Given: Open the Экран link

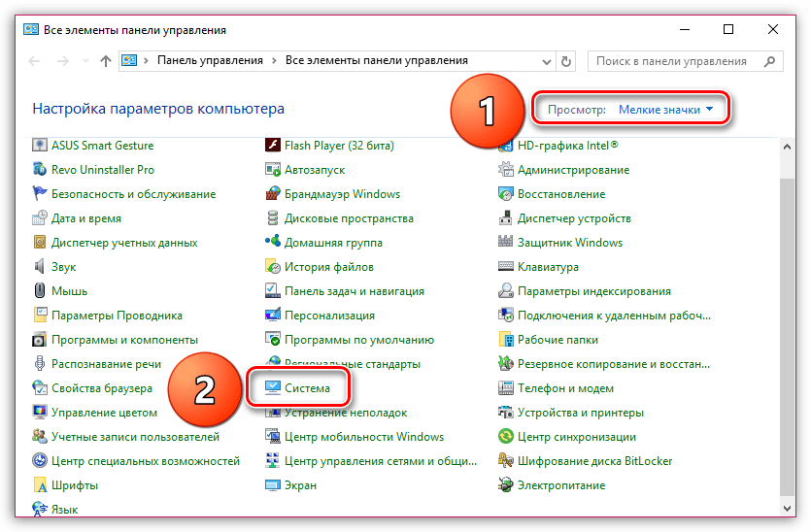Looking at the screenshot, I should click(x=300, y=485).
